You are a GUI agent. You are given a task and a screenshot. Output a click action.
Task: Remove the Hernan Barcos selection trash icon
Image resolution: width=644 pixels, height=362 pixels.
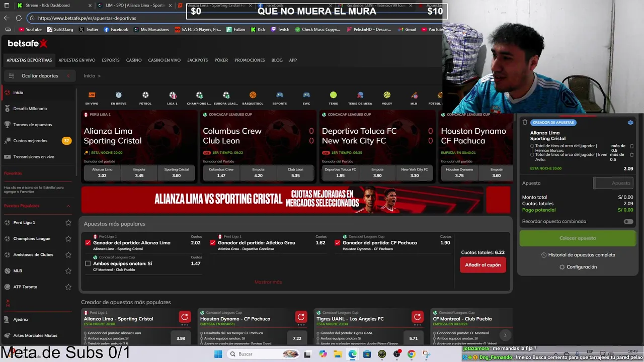(632, 146)
